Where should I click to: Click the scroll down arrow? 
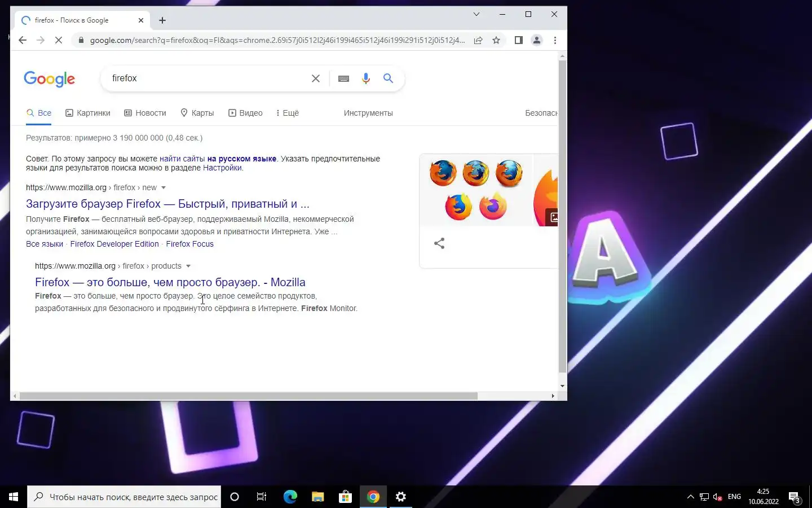[562, 386]
